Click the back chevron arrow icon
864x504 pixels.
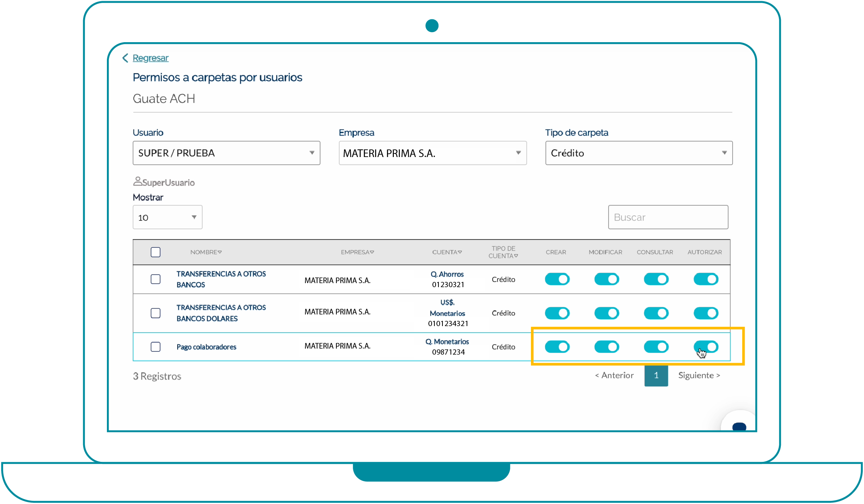(125, 58)
